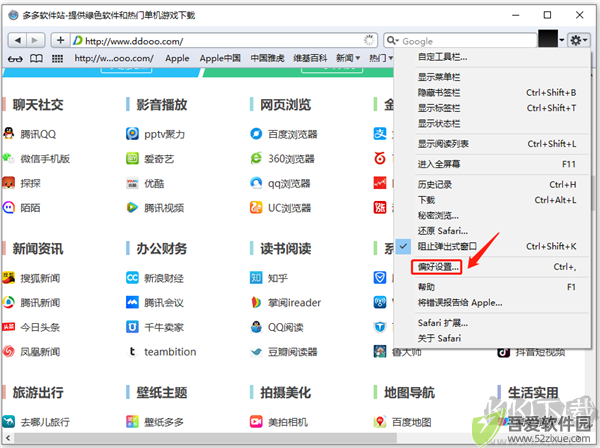Viewport: 600px width, 448px height.
Task: Click the qq浏览器 icon
Action: 256,183
